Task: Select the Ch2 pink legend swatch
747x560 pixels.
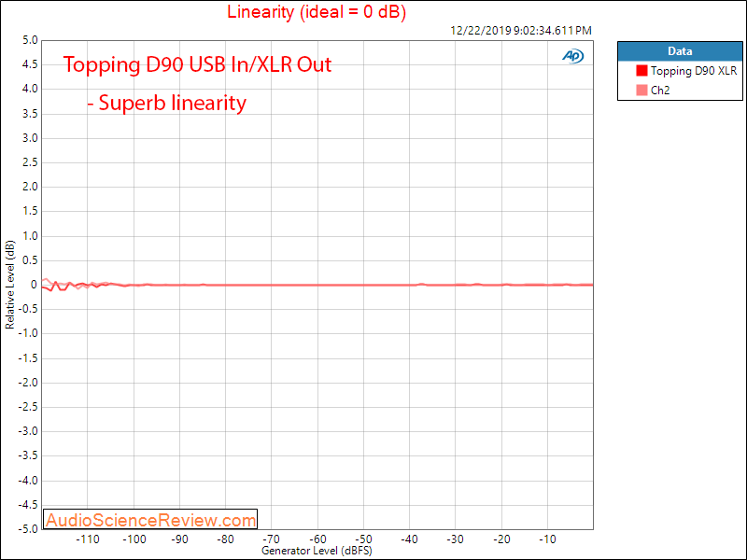Action: (641, 90)
